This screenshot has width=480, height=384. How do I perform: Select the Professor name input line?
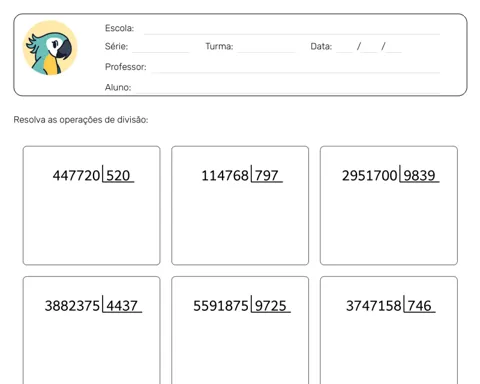[x=296, y=72]
